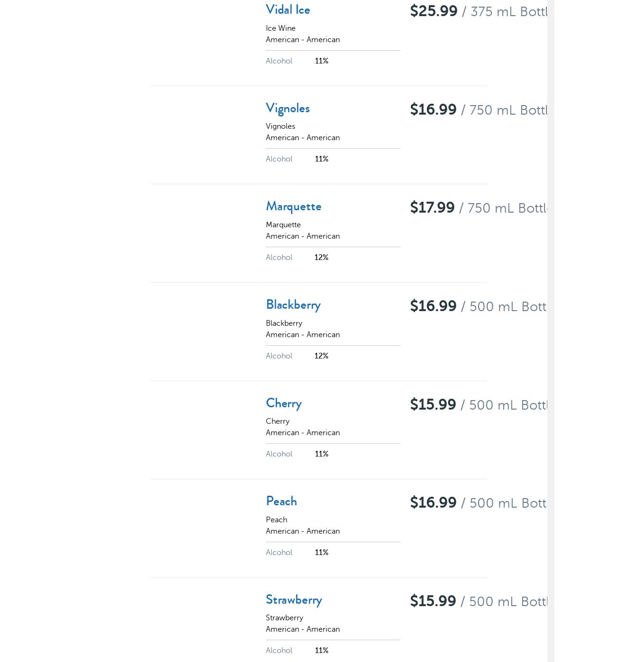Viewport: 644px width, 662px height.
Task: Open the Vidal Ice wine link
Action: (x=288, y=10)
